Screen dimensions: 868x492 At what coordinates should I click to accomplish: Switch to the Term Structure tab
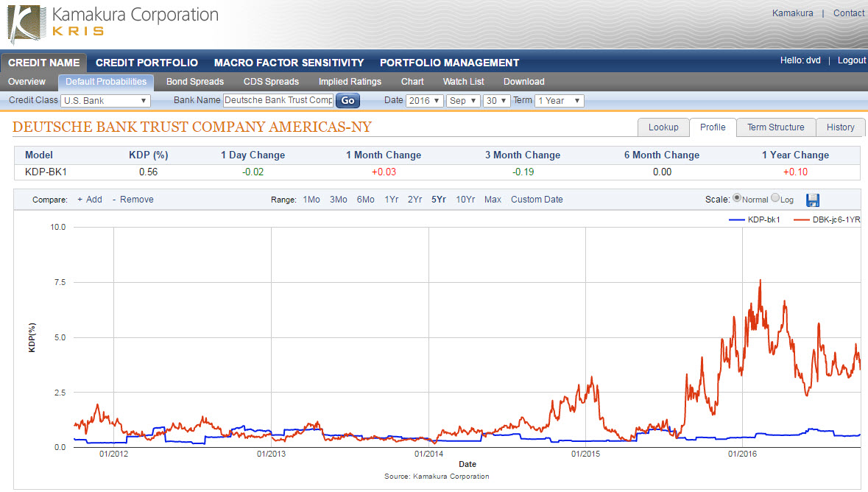click(775, 127)
